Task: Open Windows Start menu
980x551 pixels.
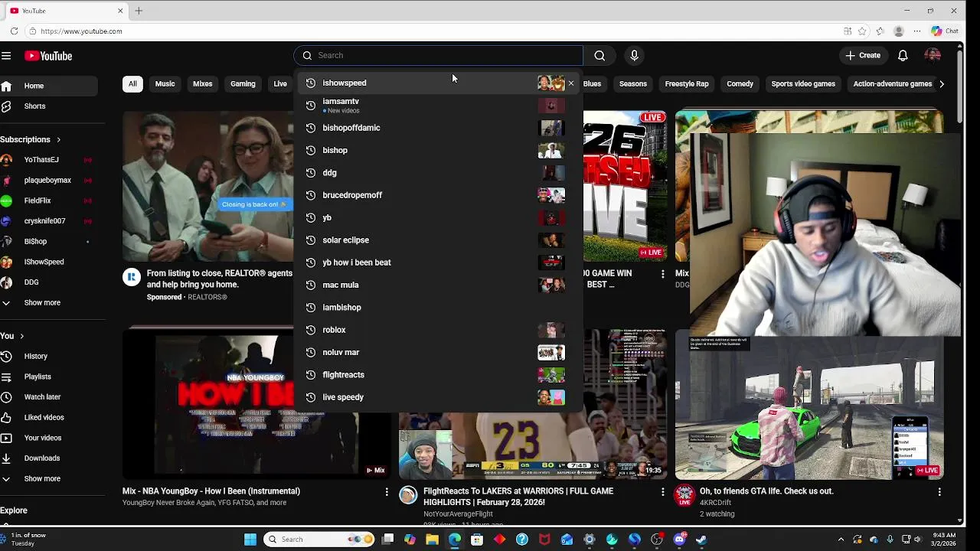Action: pos(250,540)
